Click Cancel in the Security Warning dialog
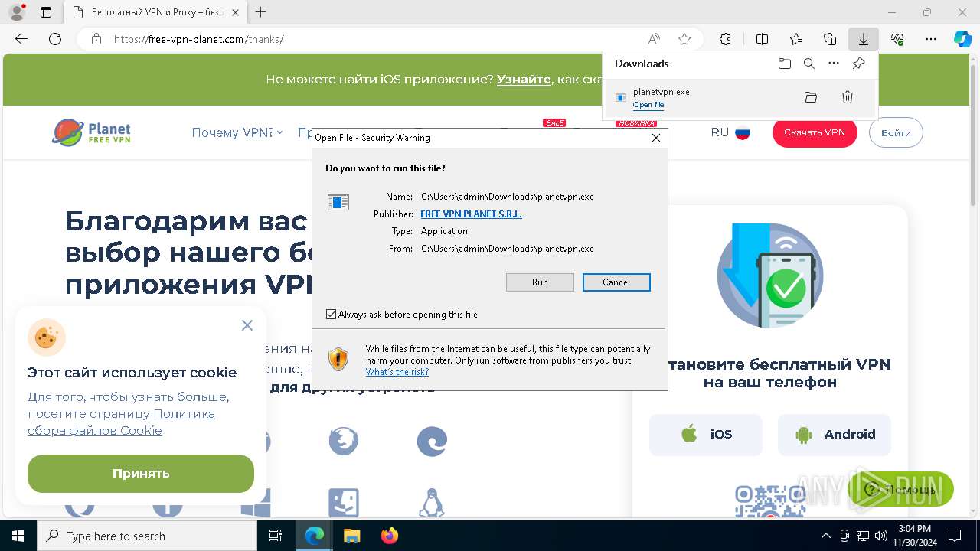This screenshot has width=980, height=551. [616, 282]
